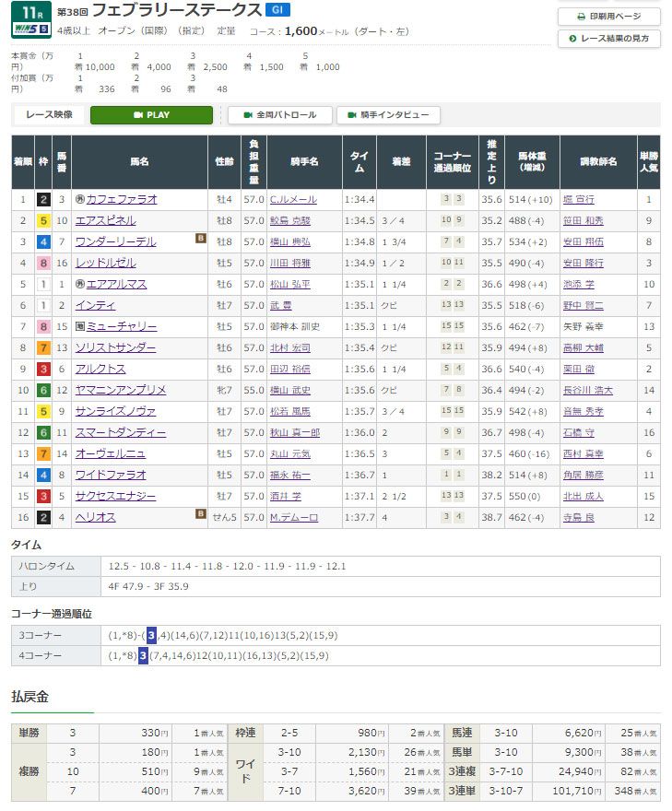
Task: Open jockey profile for C.ルメール
Action: pos(294,199)
